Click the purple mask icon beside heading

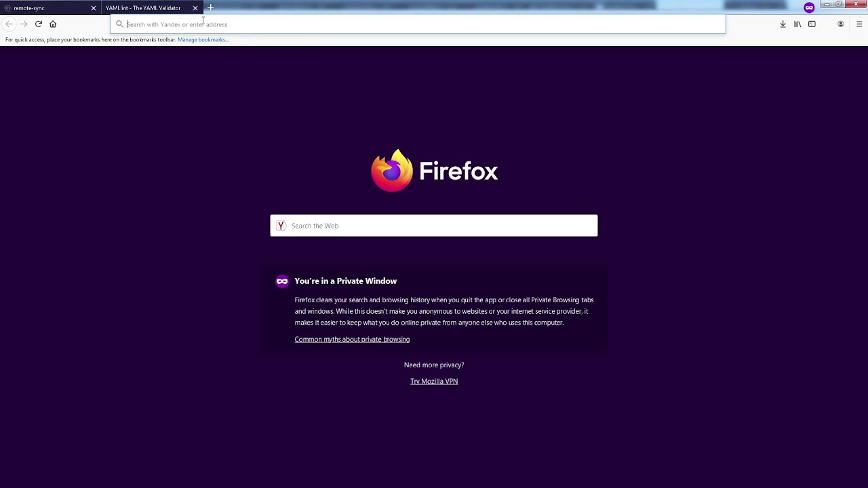pos(282,281)
